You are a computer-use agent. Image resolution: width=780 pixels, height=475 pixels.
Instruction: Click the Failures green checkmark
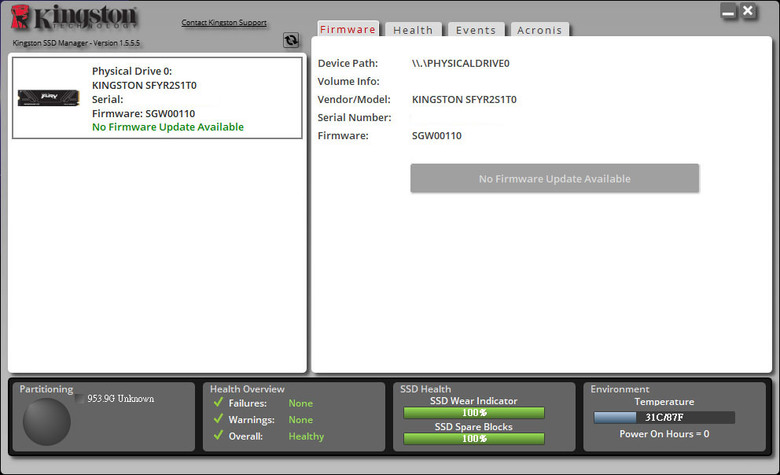[218, 402]
